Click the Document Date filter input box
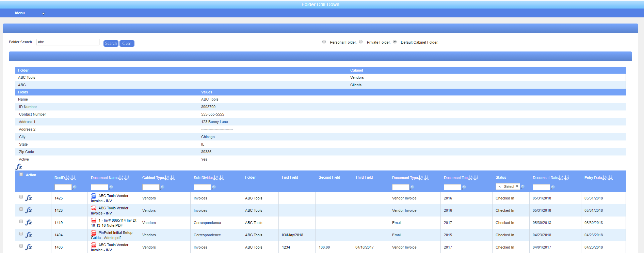This screenshot has height=253, width=644. 541,187
